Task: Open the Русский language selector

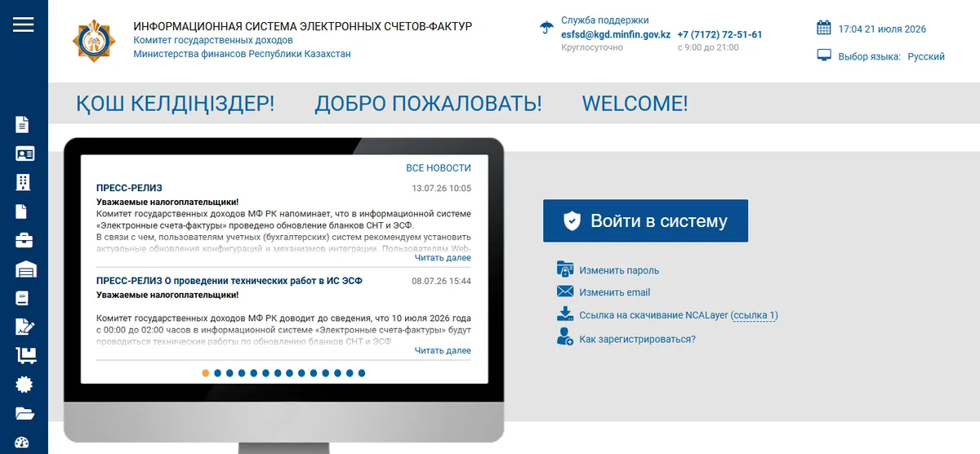Action: click(x=926, y=56)
